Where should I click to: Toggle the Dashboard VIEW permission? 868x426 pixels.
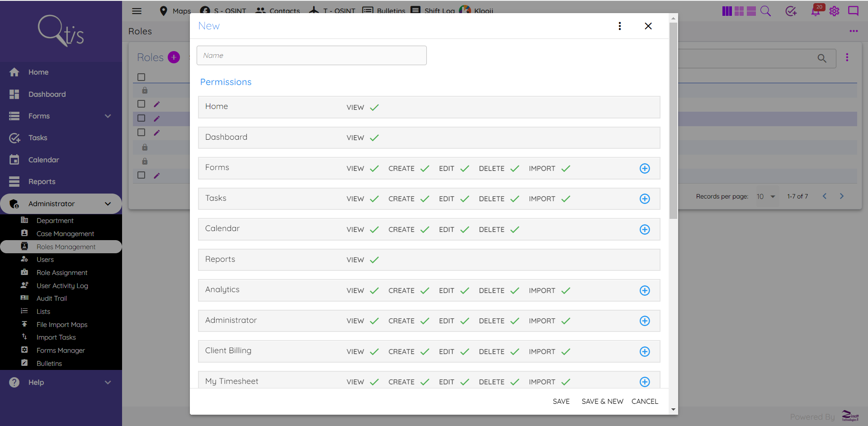click(x=374, y=137)
